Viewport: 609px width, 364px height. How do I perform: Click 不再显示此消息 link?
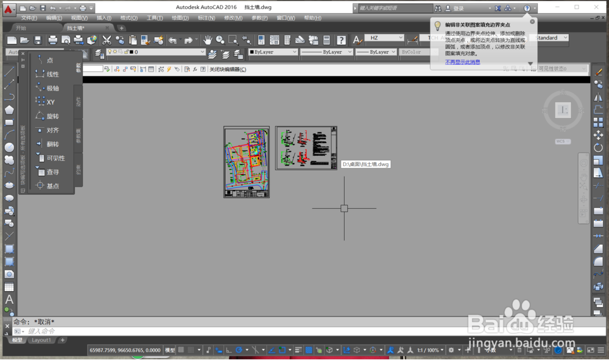(x=462, y=62)
